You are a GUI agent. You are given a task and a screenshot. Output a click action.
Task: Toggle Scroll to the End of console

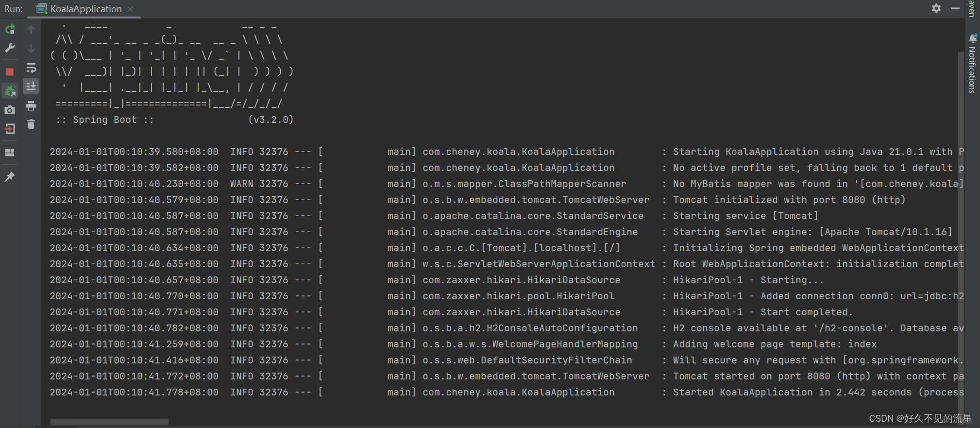[x=31, y=86]
